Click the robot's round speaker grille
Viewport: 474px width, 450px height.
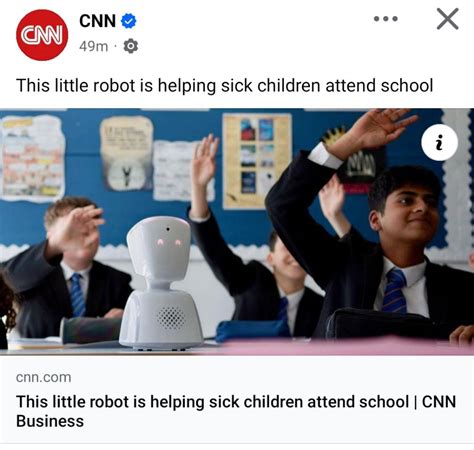(171, 317)
